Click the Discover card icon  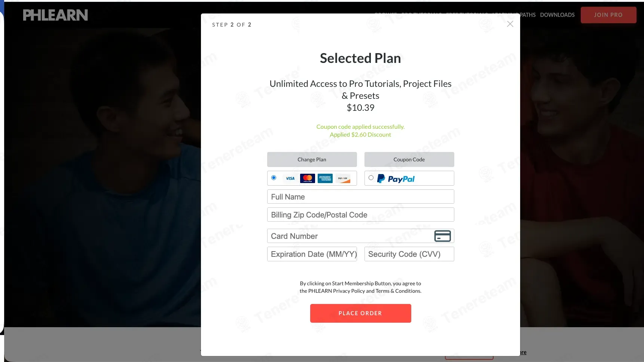pos(343,179)
